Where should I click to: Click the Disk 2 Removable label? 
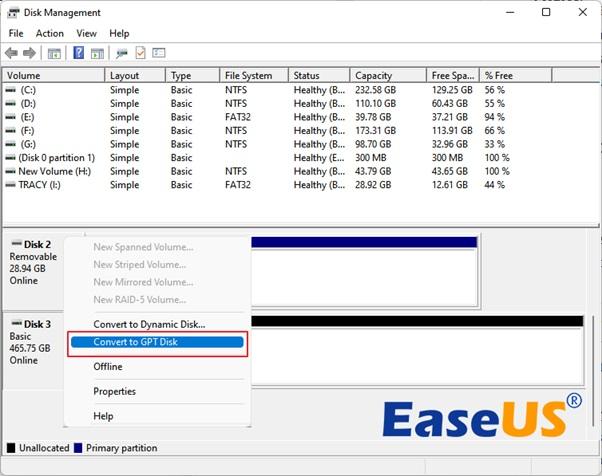[x=35, y=257]
